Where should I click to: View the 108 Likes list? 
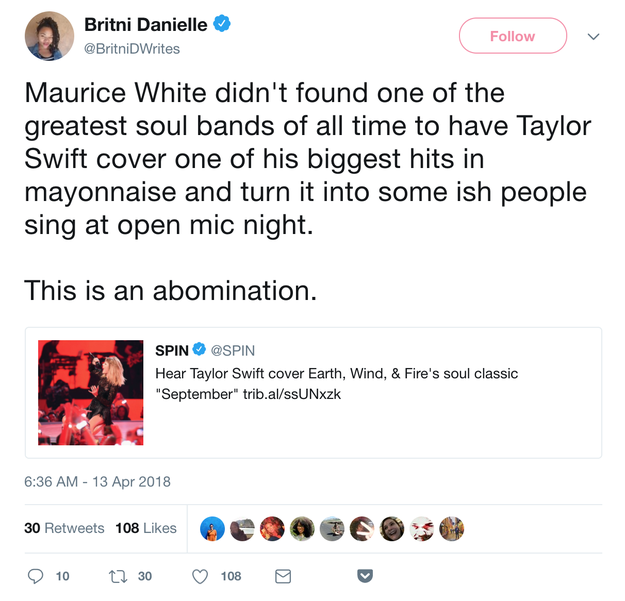point(146,528)
